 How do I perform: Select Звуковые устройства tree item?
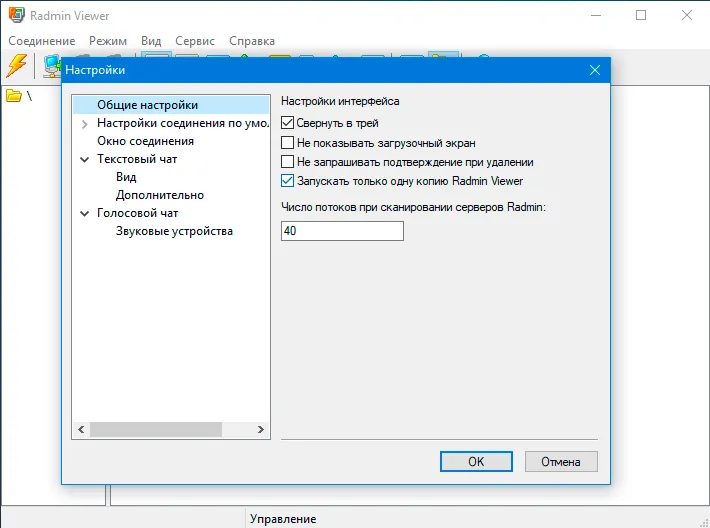click(x=174, y=231)
